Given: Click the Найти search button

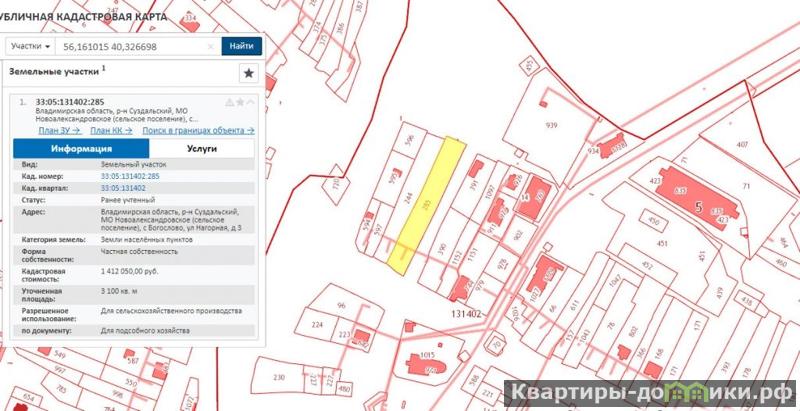Looking at the screenshot, I should point(241,46).
